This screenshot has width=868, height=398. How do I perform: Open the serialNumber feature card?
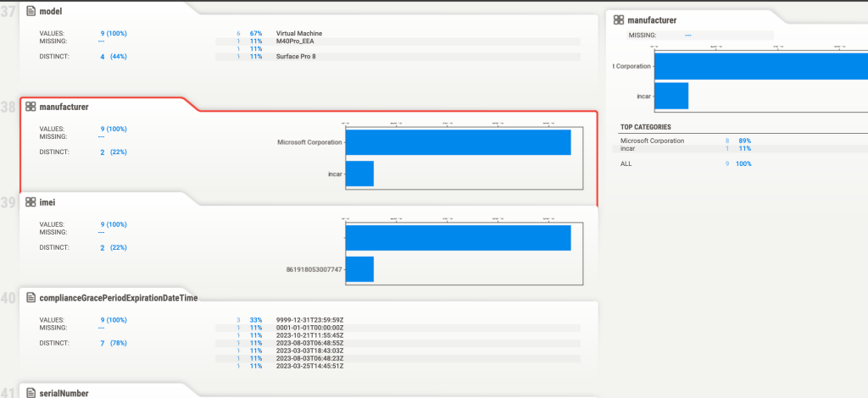point(64,393)
